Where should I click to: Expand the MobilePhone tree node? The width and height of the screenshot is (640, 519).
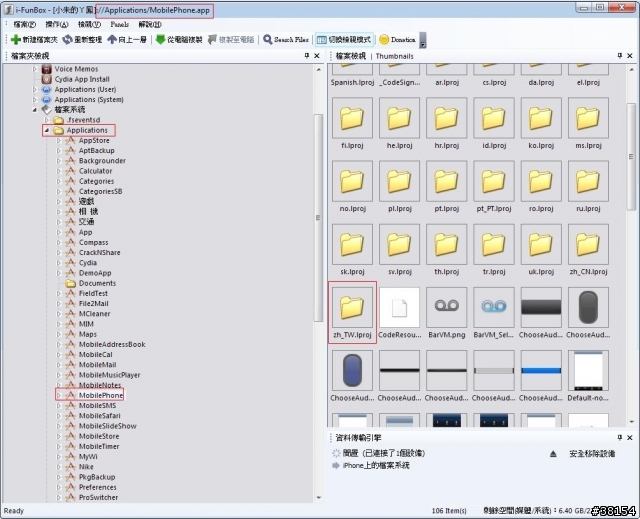58,395
